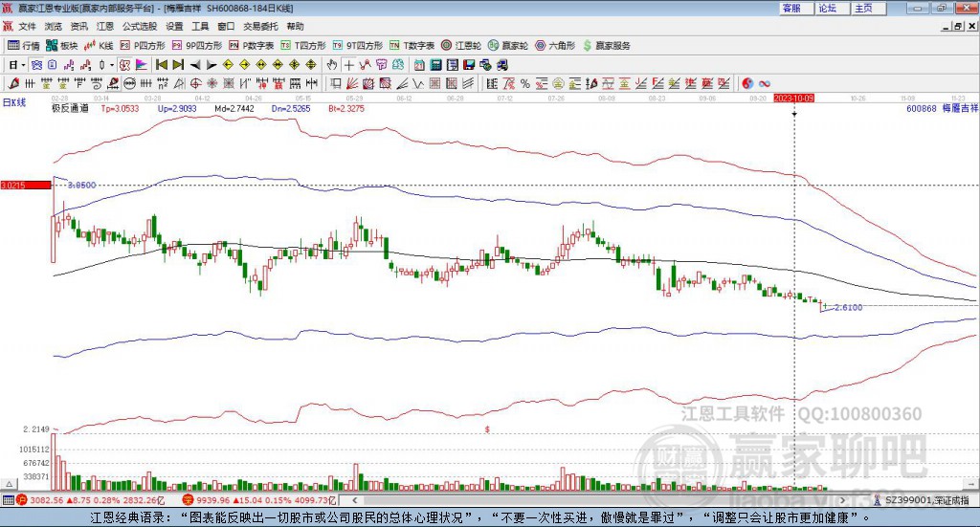
Task: Open the 公式选股 menu
Action: click(x=140, y=26)
